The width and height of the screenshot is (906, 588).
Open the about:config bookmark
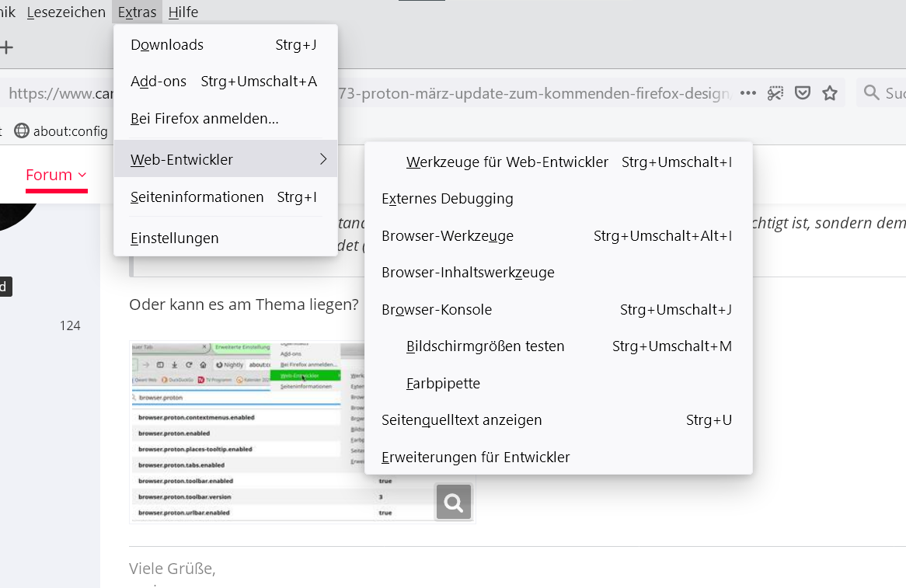pyautogui.click(x=61, y=131)
